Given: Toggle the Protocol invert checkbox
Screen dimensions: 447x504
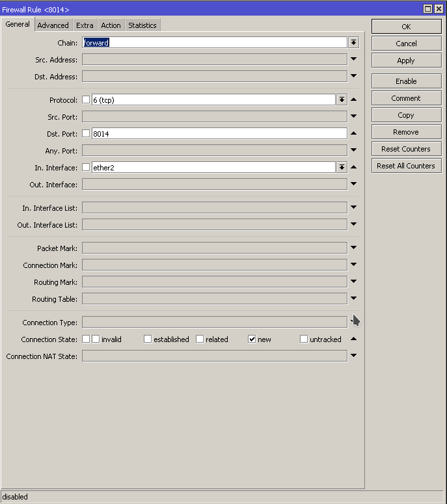Looking at the screenshot, I should point(86,99).
